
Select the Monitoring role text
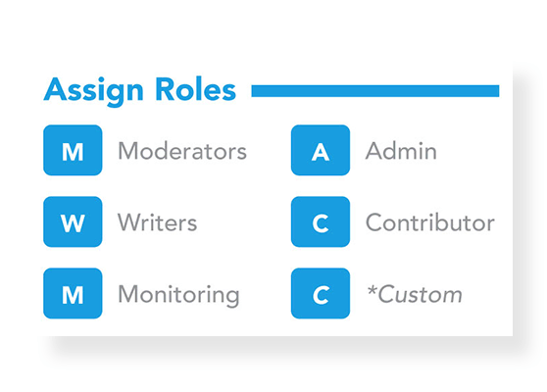pyautogui.click(x=179, y=296)
